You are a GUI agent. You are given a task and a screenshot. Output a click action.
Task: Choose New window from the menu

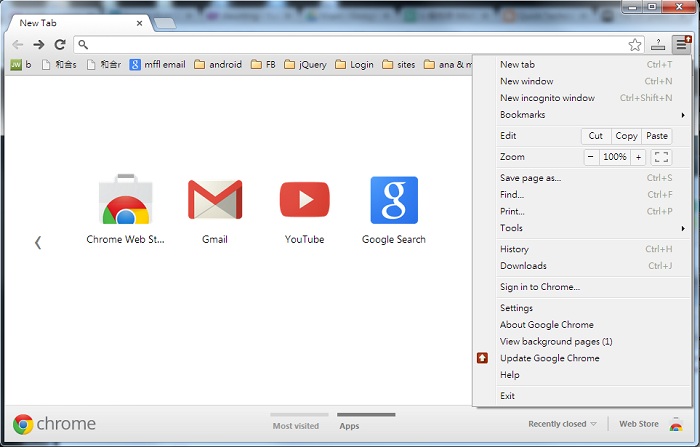(593, 81)
